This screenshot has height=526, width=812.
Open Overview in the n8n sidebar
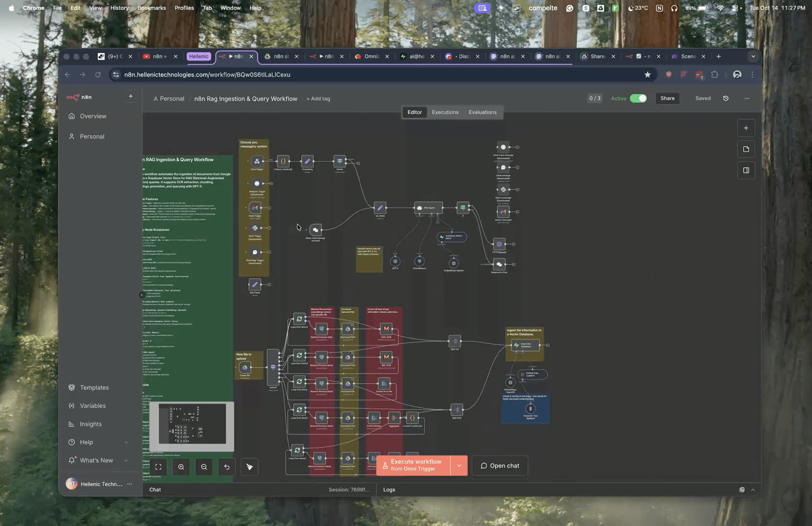coord(93,116)
